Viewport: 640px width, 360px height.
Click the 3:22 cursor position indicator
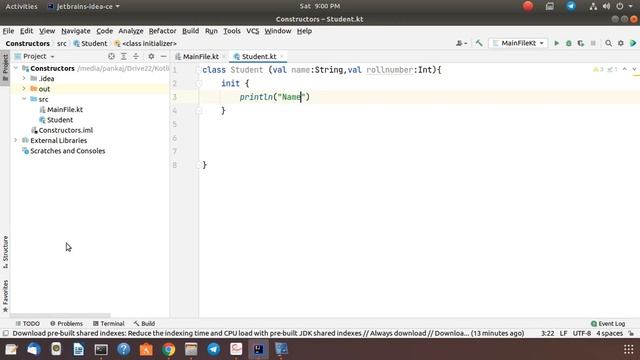547,333
